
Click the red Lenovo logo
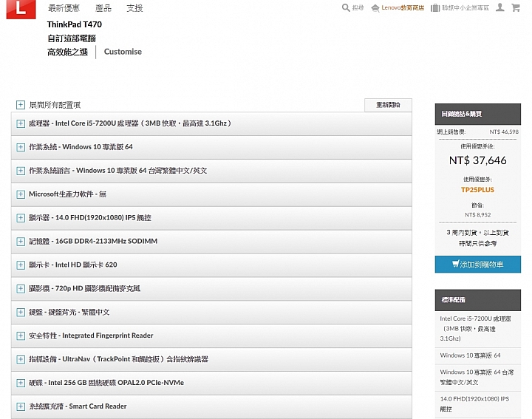tap(21, 9)
